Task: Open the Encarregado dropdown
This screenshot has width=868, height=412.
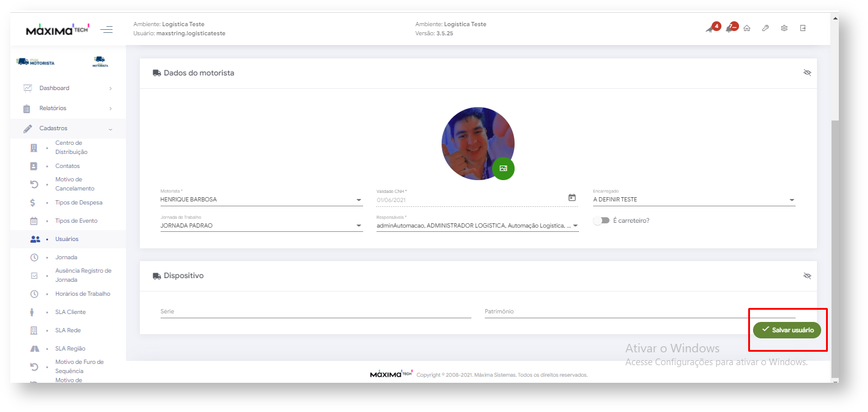Action: [694, 200]
